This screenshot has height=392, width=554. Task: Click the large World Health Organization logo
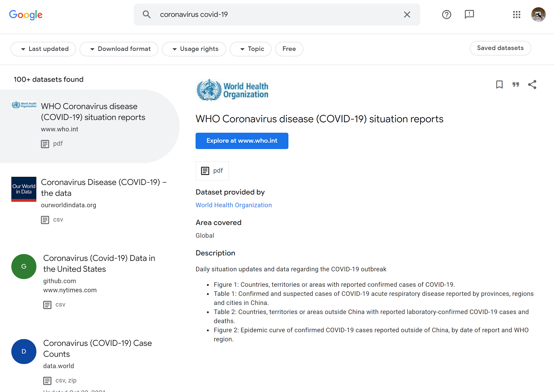(x=232, y=90)
